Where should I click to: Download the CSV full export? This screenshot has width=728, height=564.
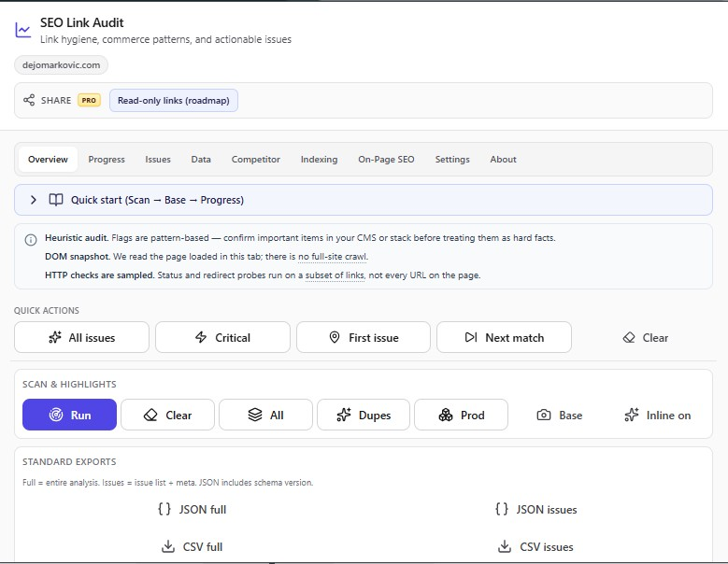pyautogui.click(x=192, y=546)
